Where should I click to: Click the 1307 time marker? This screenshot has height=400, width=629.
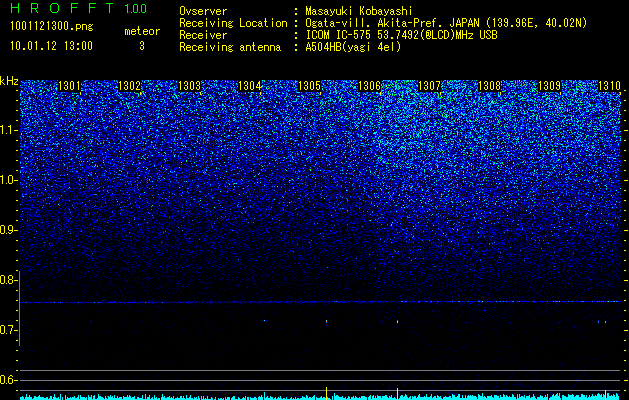coord(430,86)
